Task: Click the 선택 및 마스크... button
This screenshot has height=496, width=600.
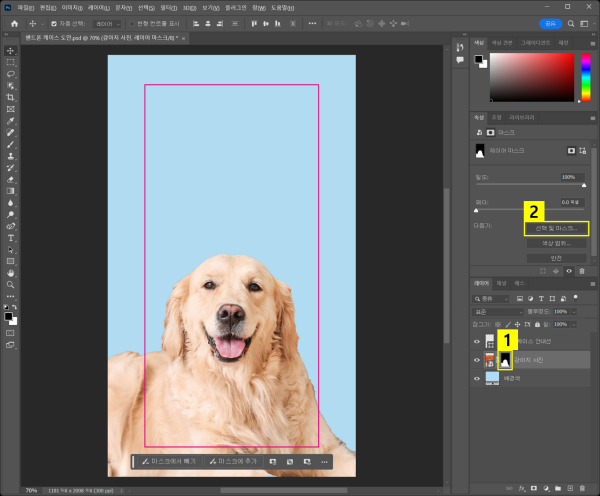Action: click(555, 228)
